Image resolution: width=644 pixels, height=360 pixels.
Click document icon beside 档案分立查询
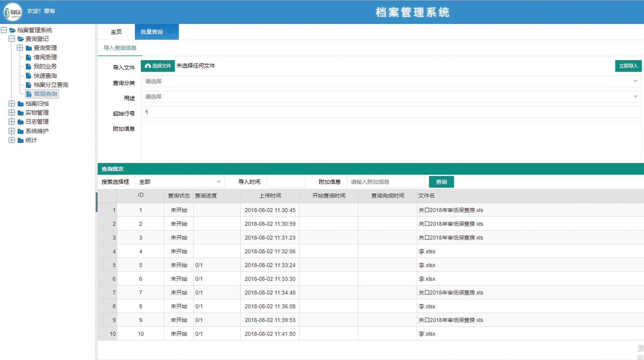pyautogui.click(x=28, y=85)
